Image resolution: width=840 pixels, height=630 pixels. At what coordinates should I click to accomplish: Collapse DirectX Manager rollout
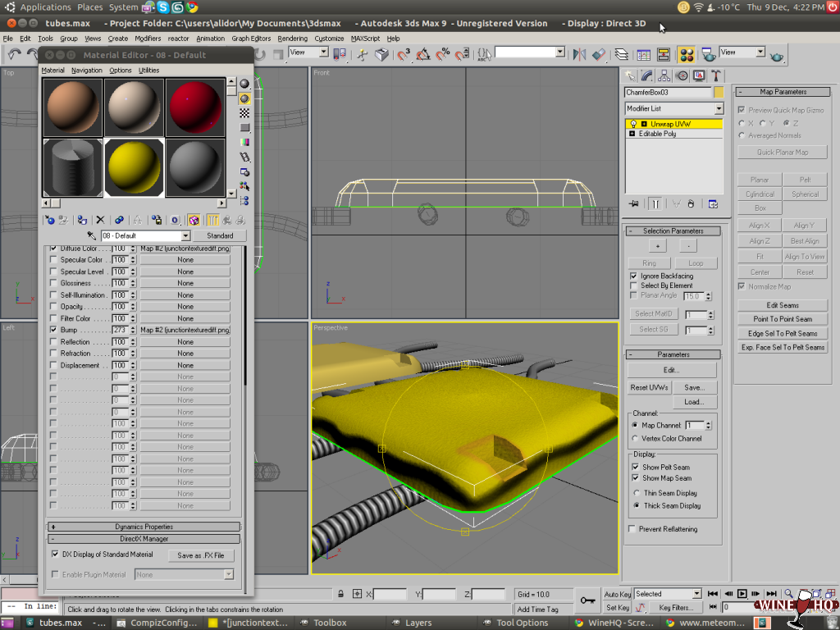point(144,539)
